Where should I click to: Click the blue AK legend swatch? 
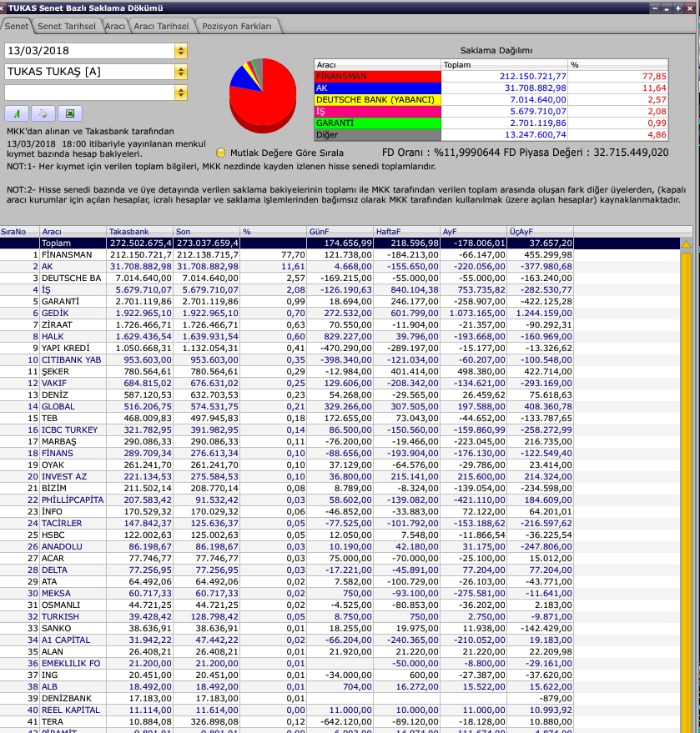[x=378, y=88]
